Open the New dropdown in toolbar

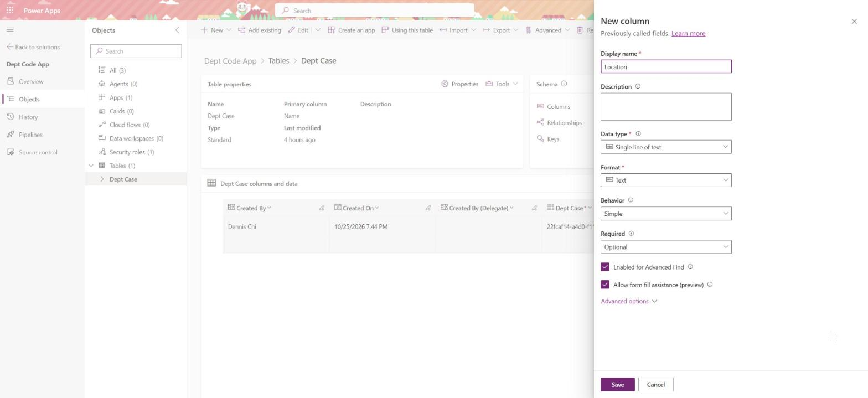tap(216, 30)
